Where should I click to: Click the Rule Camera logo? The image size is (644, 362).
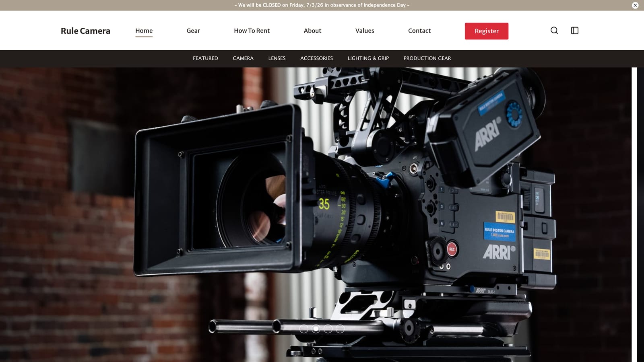[85, 31]
